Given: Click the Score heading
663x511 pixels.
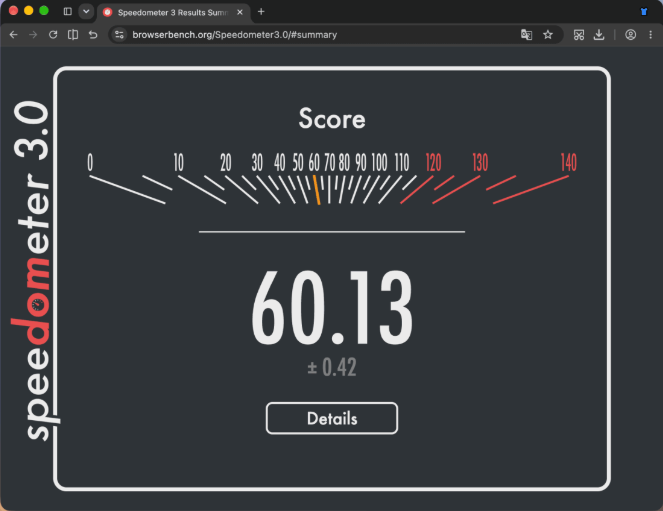Looking at the screenshot, I should [332, 118].
